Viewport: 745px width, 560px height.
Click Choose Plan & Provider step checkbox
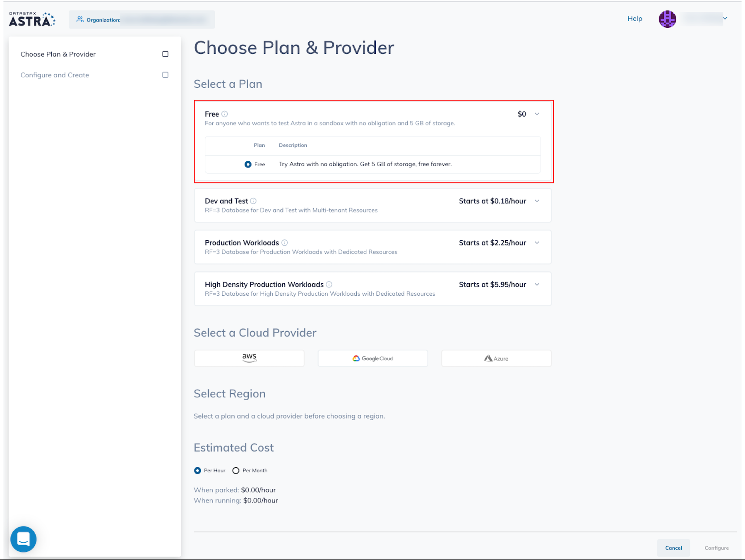[x=165, y=54]
